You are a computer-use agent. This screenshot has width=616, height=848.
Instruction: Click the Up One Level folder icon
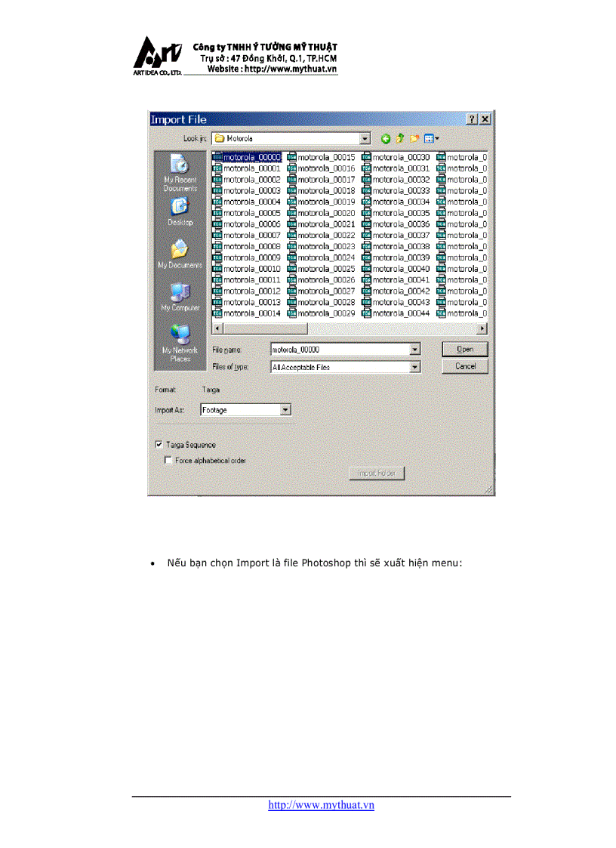400,139
